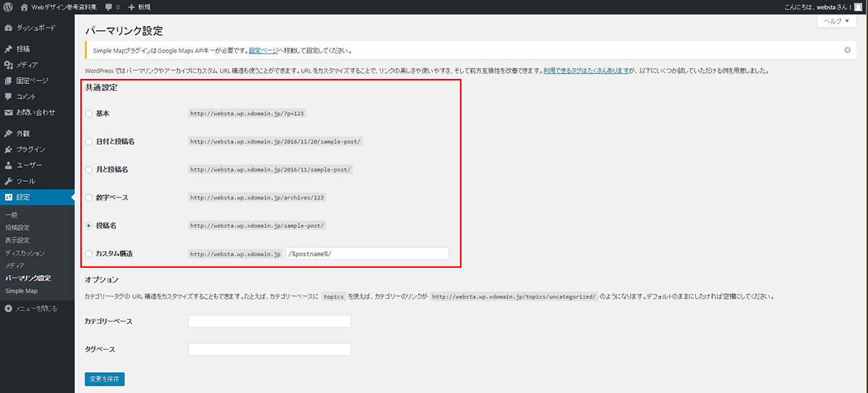This screenshot has width=868, height=393.
Task: Click the カテゴリーベース input field
Action: click(269, 321)
